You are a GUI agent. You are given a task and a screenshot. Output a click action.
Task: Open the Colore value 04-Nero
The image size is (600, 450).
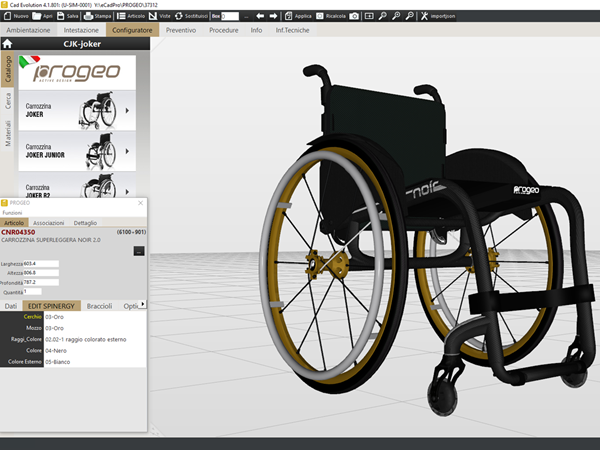[x=95, y=351]
